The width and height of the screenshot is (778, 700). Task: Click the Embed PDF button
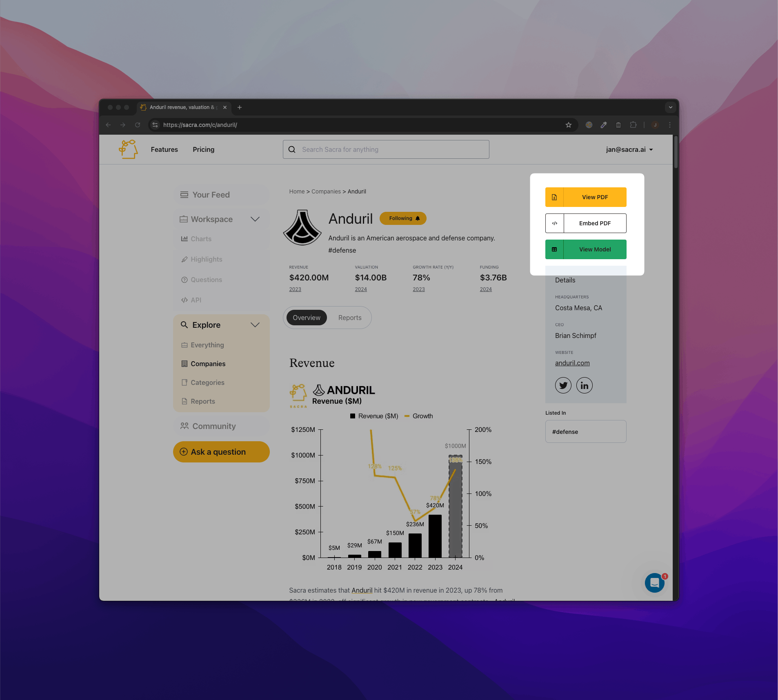click(x=586, y=223)
